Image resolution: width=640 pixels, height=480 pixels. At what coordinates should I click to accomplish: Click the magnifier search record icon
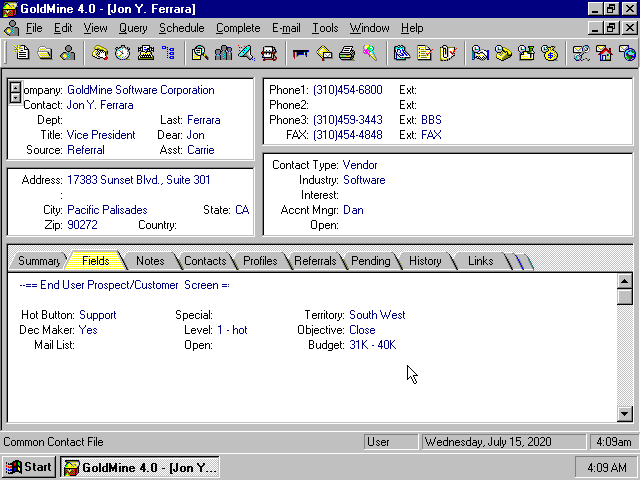pos(200,53)
